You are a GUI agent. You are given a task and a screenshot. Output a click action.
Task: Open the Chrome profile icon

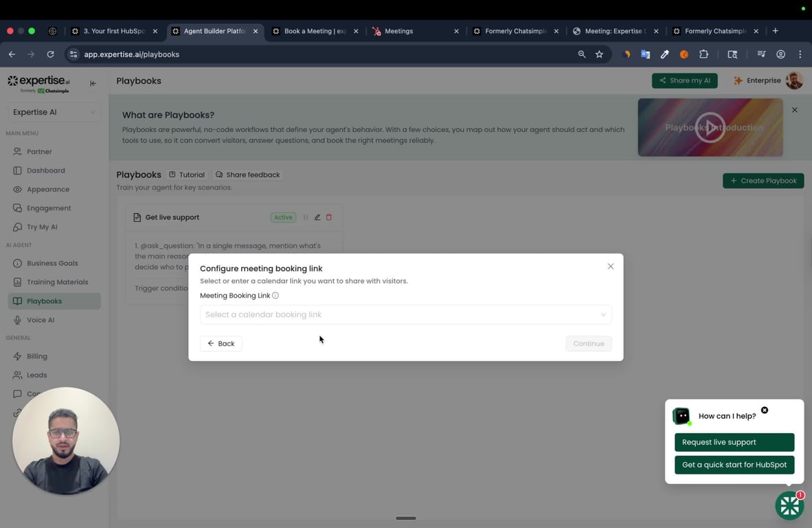click(780, 54)
